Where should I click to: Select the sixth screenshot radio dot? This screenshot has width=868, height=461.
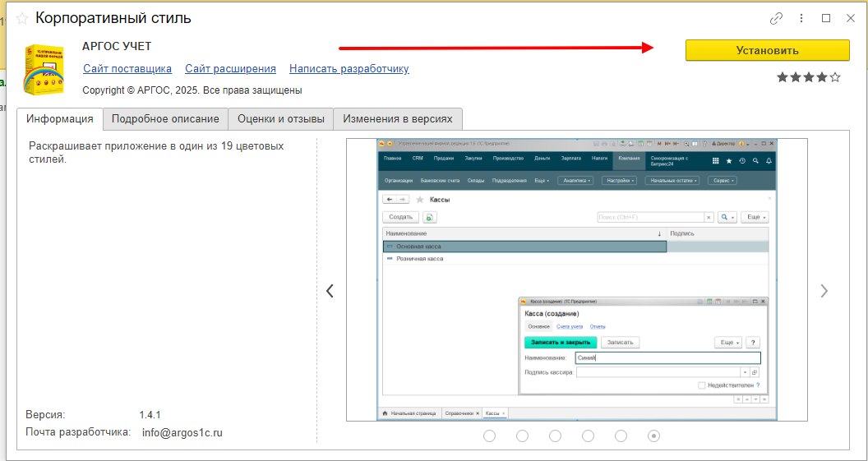click(653, 436)
